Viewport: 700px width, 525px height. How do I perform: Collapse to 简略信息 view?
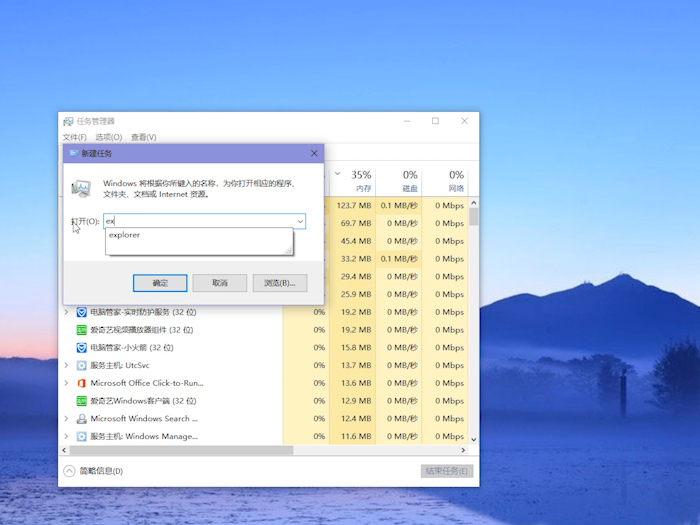click(x=94, y=471)
